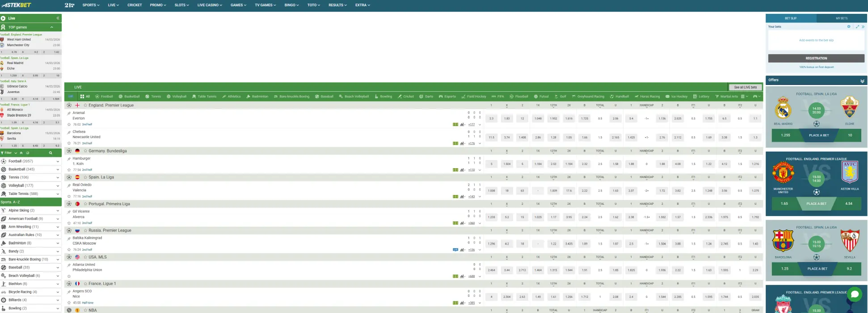Click the expand bet slip arrows icon
Image resolution: width=868 pixels, height=313 pixels.
[857, 27]
